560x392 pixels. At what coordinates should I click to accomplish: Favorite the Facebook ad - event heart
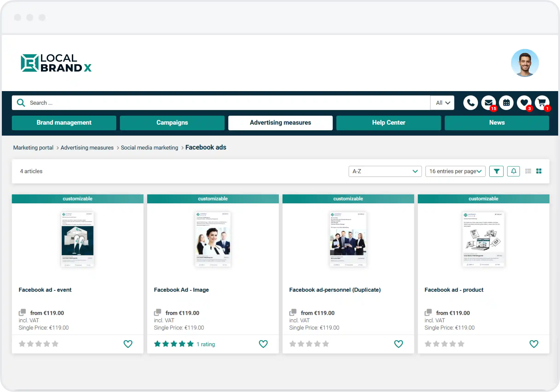128,344
